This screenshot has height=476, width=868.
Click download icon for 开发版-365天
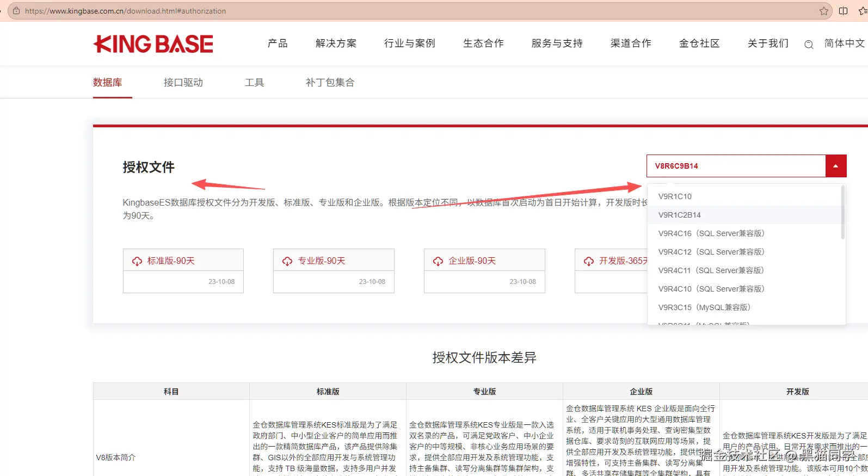[589, 261]
